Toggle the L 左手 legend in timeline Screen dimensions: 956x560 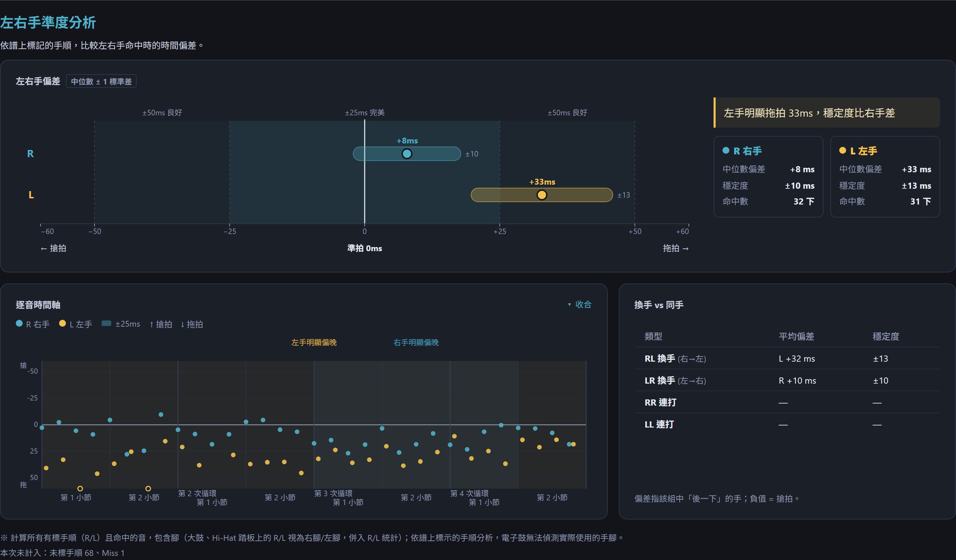click(76, 324)
